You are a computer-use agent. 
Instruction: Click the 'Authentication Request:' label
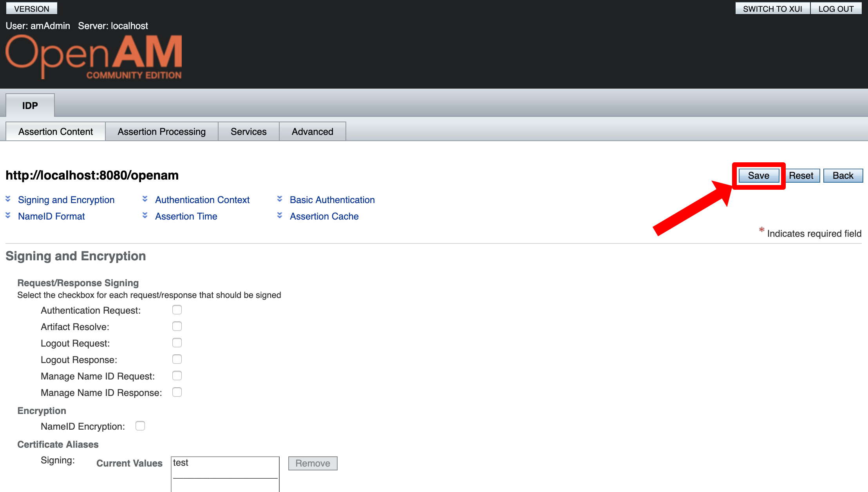tap(91, 310)
